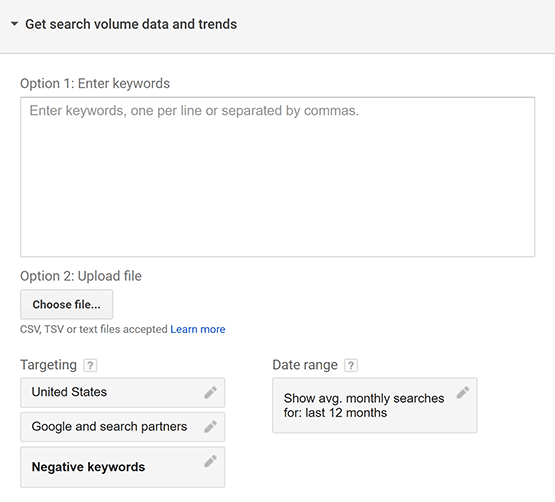Image resolution: width=555 pixels, height=502 pixels.
Task: Click the 'CSV, TSV or text files accepted' text
Action: point(94,329)
